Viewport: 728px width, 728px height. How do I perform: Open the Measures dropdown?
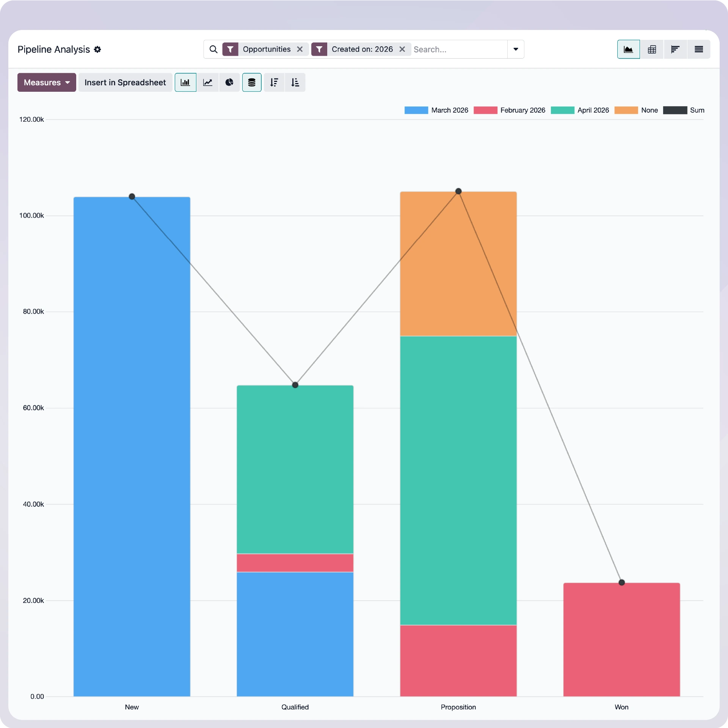(x=47, y=82)
